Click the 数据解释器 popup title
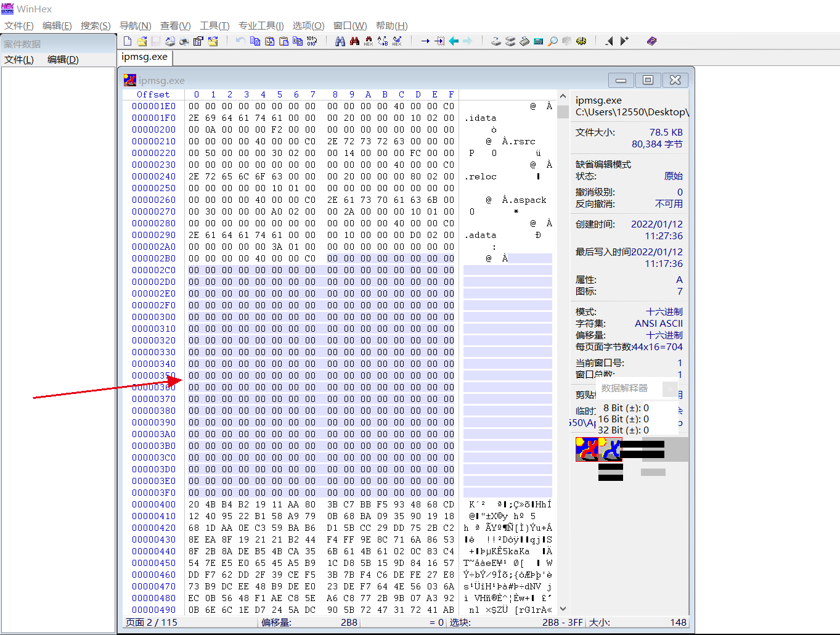This screenshot has height=635, width=840. [624, 388]
